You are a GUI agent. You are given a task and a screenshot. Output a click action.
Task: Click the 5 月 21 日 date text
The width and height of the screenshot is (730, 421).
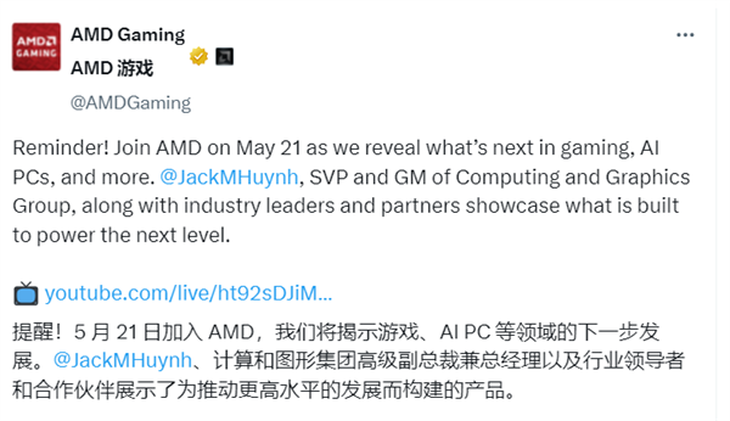(117, 333)
